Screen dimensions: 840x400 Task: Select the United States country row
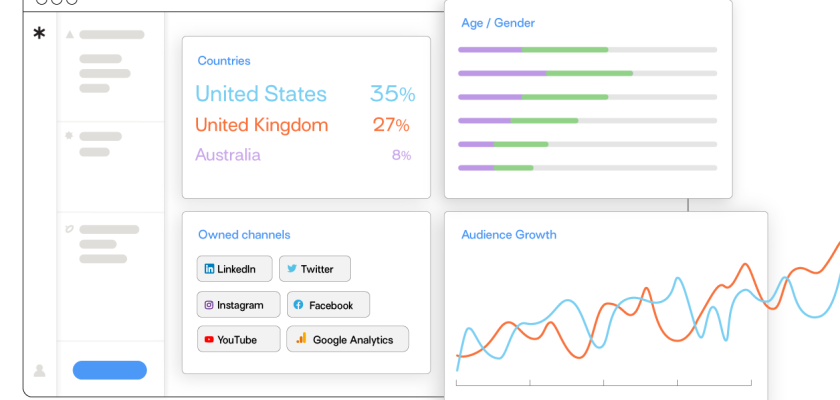(x=304, y=94)
